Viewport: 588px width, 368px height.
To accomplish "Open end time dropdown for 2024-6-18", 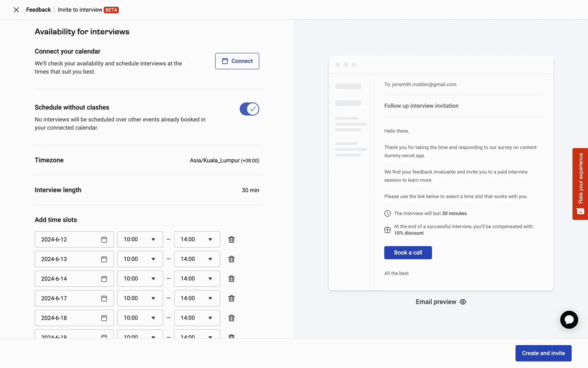I will pos(197,318).
